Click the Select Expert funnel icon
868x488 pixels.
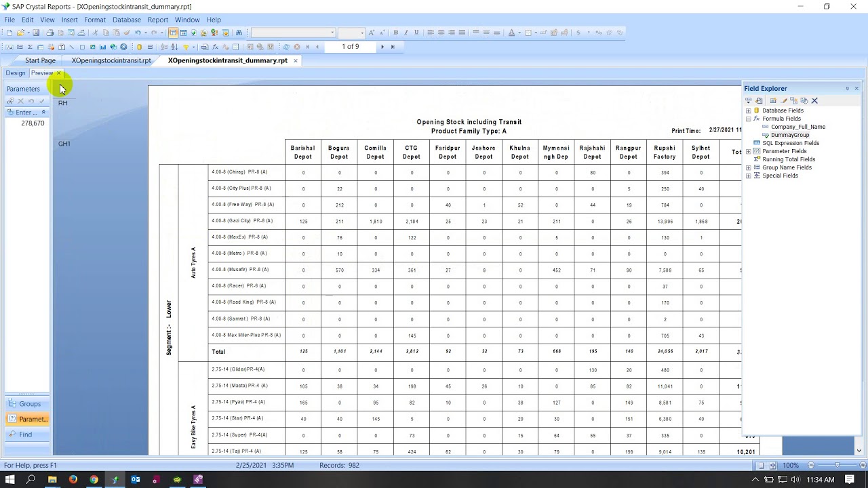pyautogui.click(x=186, y=47)
